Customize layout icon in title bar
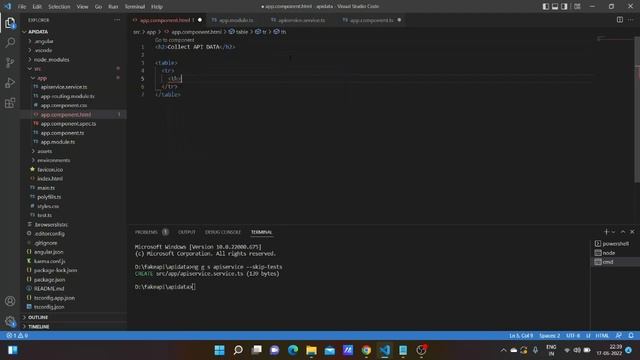Viewport: 640px width, 360px height. click(x=577, y=7)
